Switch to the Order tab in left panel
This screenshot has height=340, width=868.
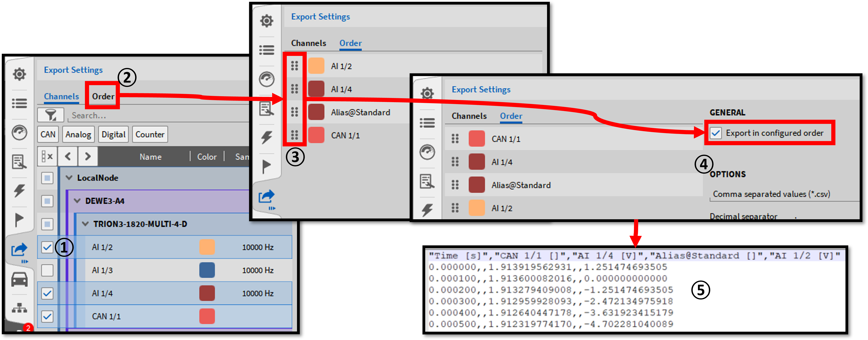coord(103,96)
